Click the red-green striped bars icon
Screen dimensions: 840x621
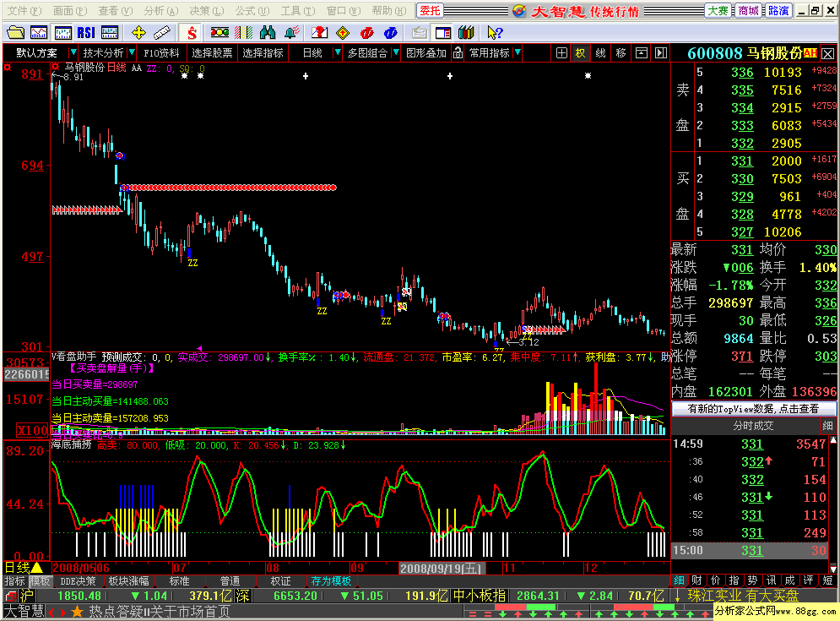point(243,33)
